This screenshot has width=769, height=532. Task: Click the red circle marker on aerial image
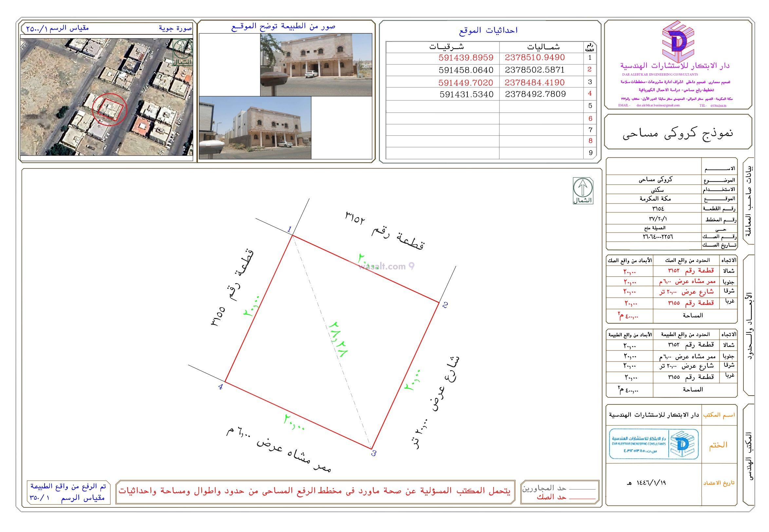109,110
